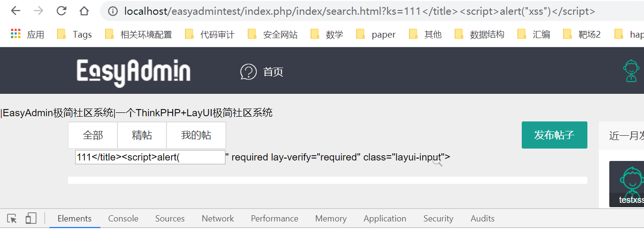Switch to the 全部 posts tab
Image resolution: width=644 pixels, height=230 pixels.
pyautogui.click(x=93, y=135)
